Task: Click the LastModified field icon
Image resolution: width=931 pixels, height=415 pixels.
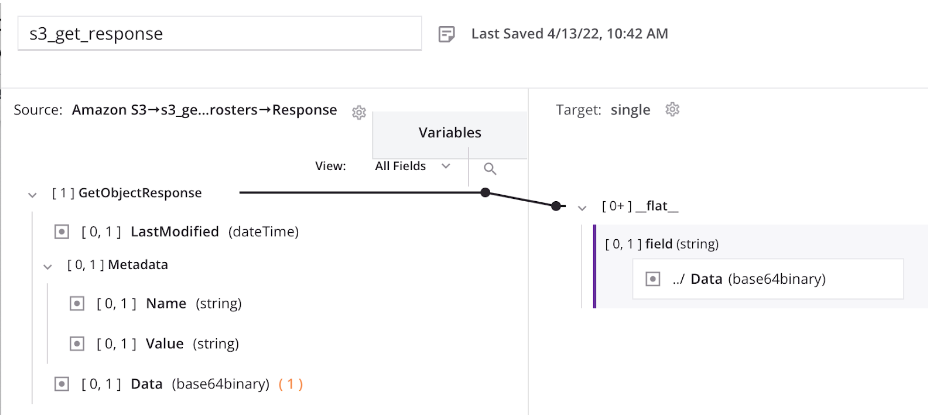Action: [x=62, y=231]
